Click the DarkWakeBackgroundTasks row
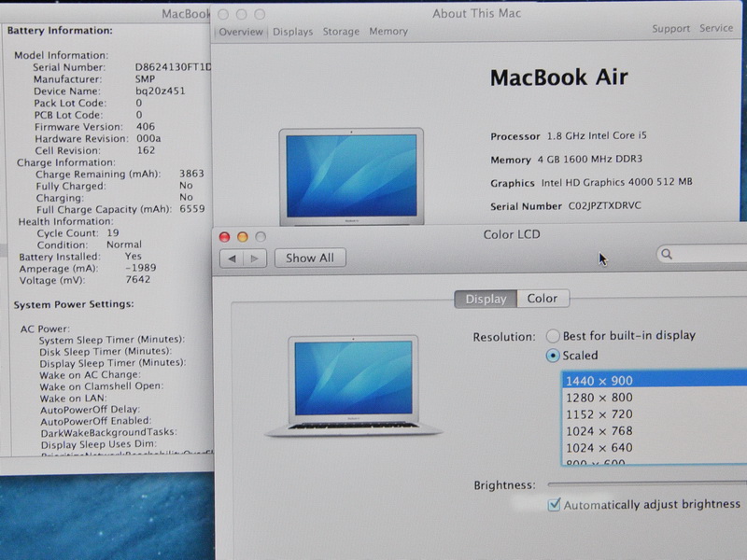The image size is (747, 560). pyautogui.click(x=108, y=432)
